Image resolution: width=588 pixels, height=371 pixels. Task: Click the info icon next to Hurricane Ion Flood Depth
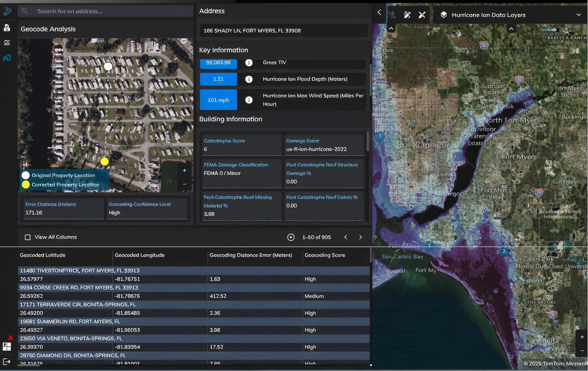pyautogui.click(x=249, y=79)
